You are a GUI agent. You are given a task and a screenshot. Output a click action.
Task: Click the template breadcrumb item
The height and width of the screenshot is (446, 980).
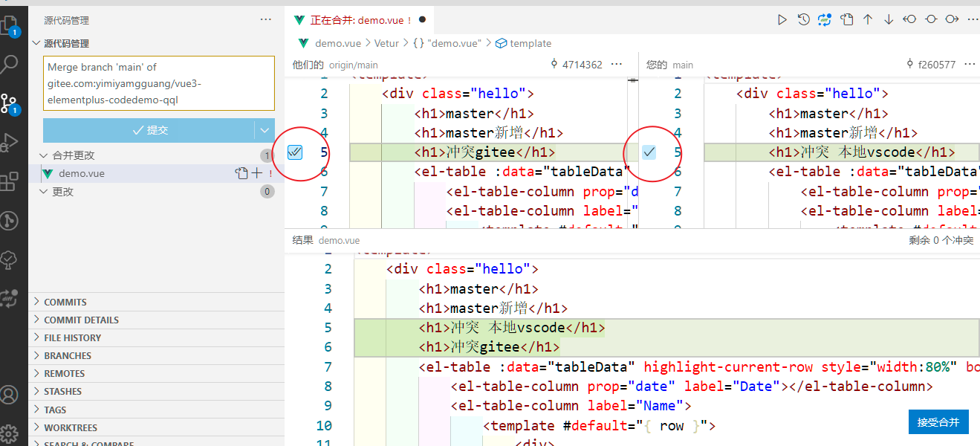pos(524,43)
